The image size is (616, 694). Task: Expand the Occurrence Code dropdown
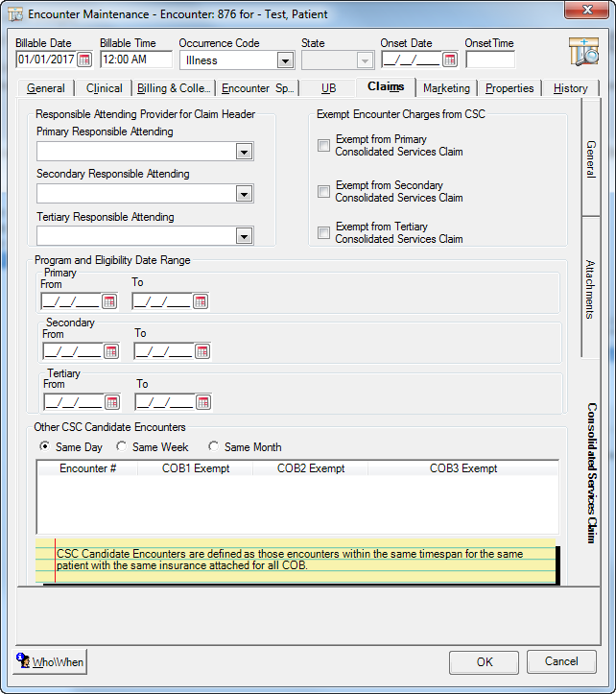[x=284, y=60]
